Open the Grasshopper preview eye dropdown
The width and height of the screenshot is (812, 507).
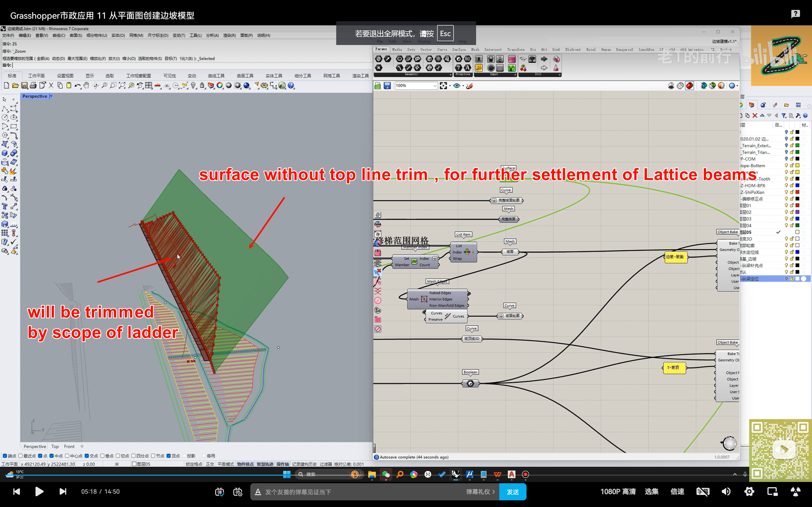point(463,86)
